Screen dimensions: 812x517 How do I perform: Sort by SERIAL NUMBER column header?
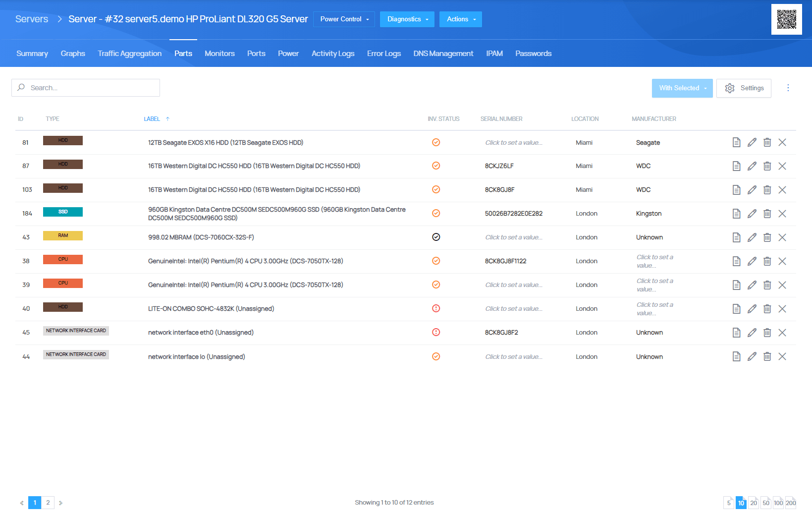[501, 119]
